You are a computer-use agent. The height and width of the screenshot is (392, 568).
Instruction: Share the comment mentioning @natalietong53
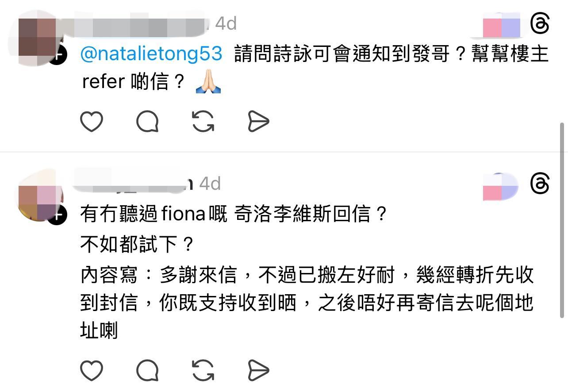pos(258,121)
